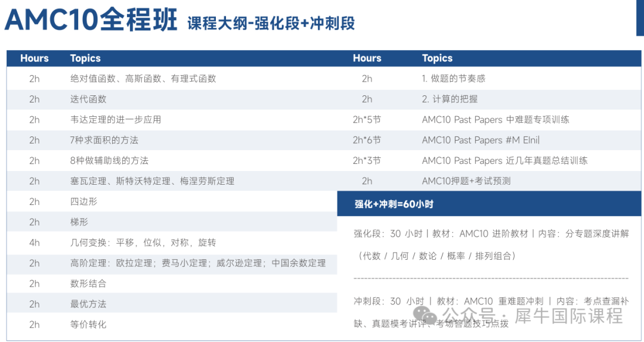Select the "迭代函数" topic row
This screenshot has height=342, width=644.
pos(172,99)
